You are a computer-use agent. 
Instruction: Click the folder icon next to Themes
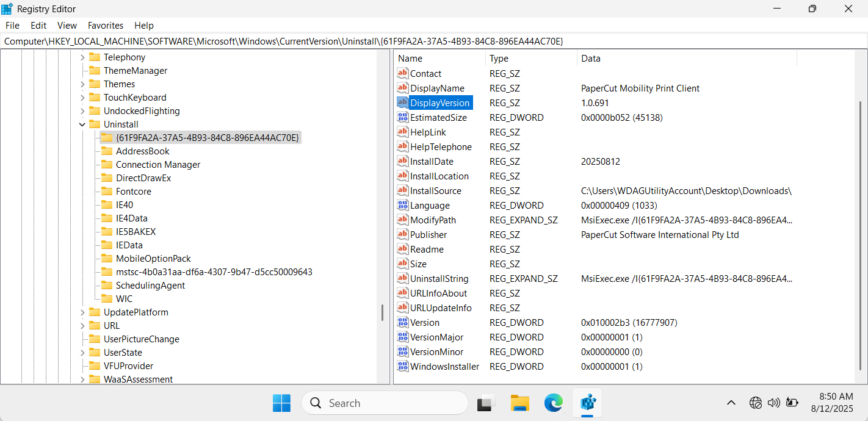click(x=95, y=84)
